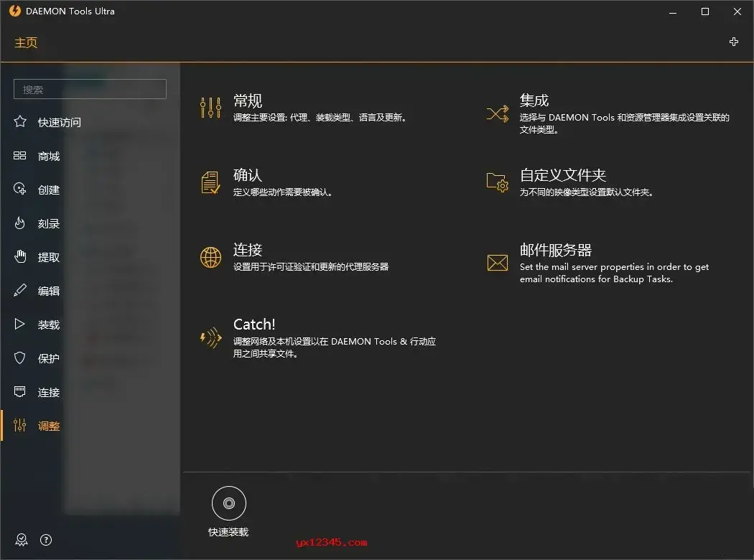Viewport: 754px width, 560px height.
Task: Open the 自定义文件夹 folder gear icon
Action: pyautogui.click(x=497, y=182)
